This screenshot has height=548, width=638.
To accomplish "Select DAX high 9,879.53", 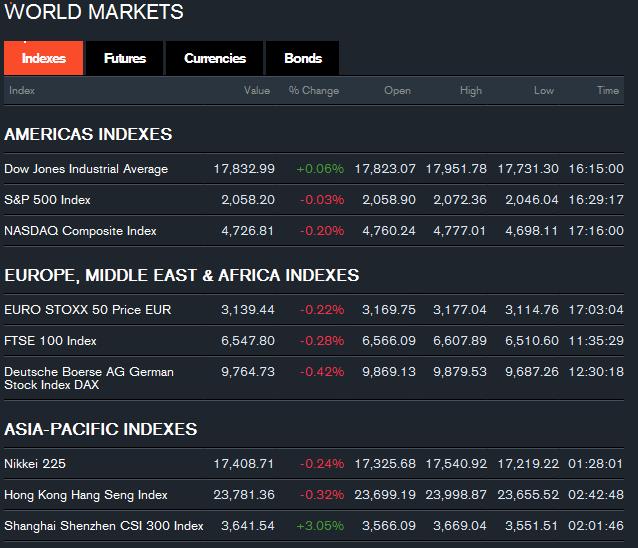I will click(x=460, y=371).
